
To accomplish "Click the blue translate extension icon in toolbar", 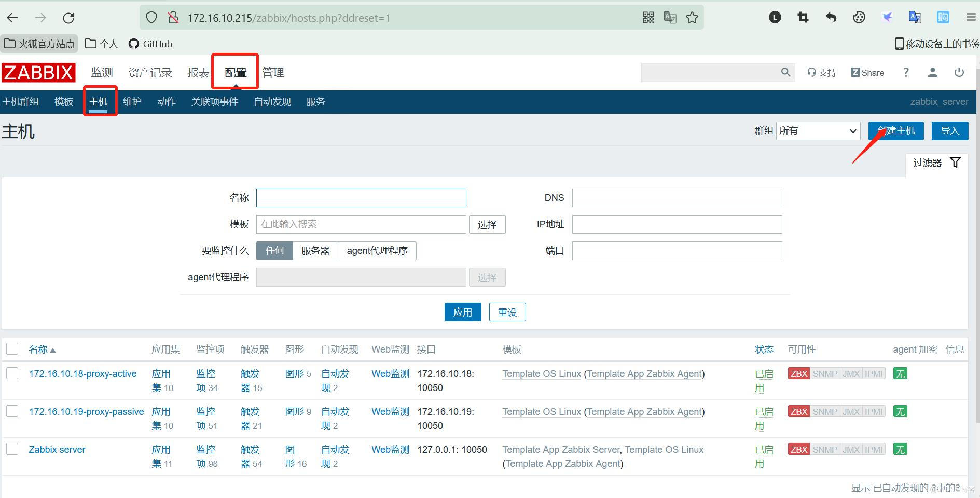I will point(915,18).
